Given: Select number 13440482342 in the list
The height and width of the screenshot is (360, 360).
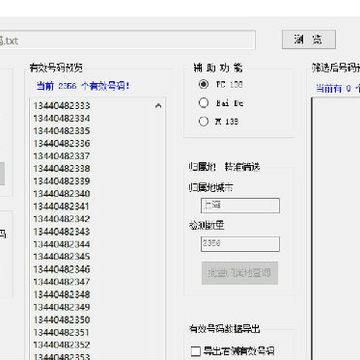Looking at the screenshot, I should pyautogui.click(x=62, y=219).
